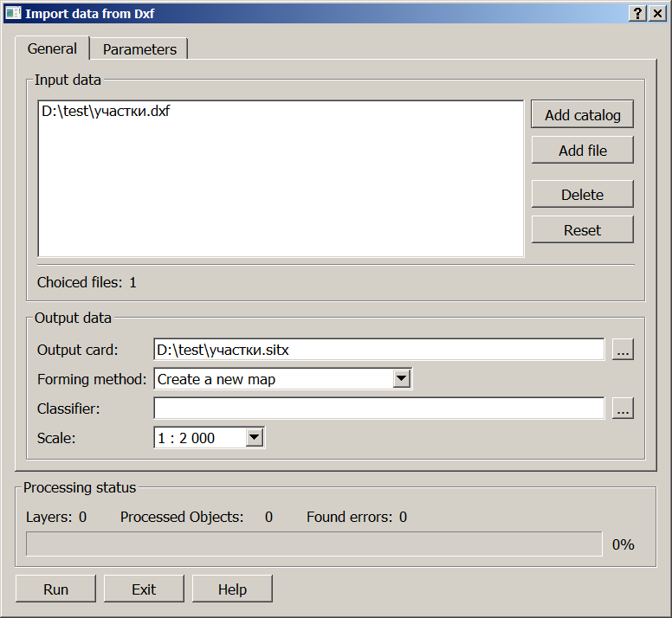Click the processing progress bar
The image size is (672, 618).
click(314, 544)
